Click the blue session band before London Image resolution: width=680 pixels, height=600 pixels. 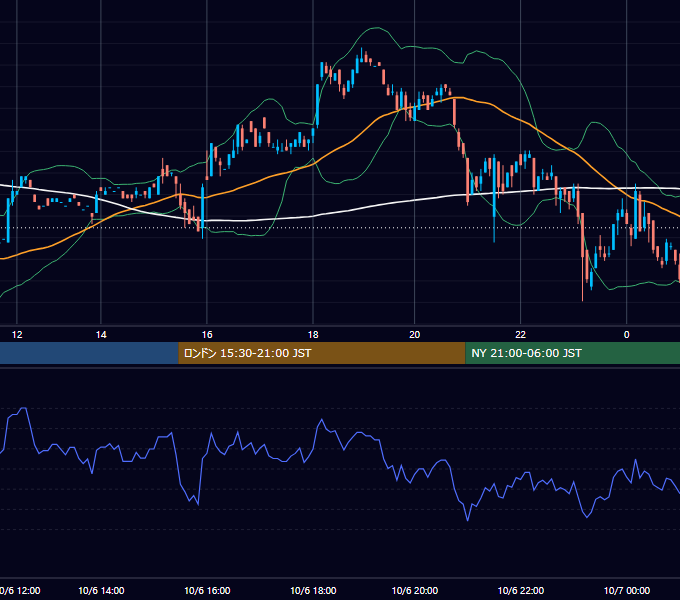[89, 353]
